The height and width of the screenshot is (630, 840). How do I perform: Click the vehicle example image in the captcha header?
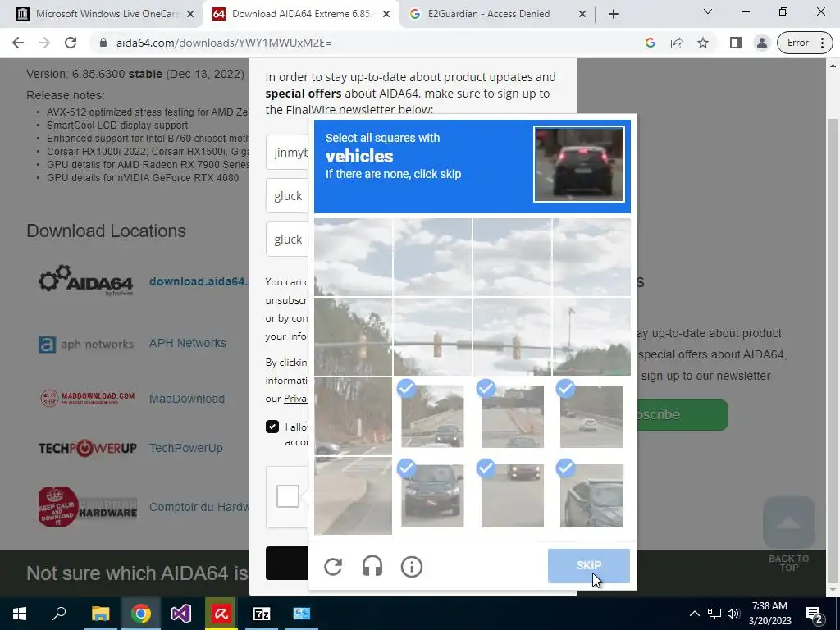[x=579, y=164]
